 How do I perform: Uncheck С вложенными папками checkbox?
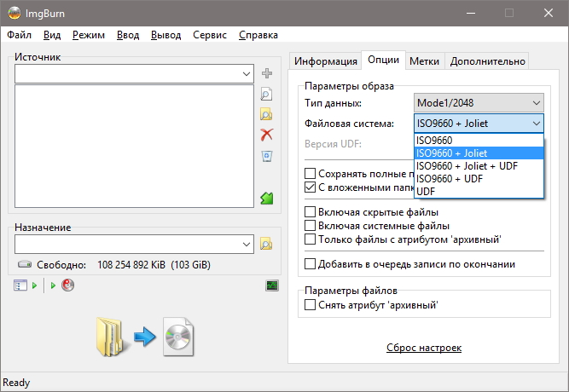coord(310,187)
